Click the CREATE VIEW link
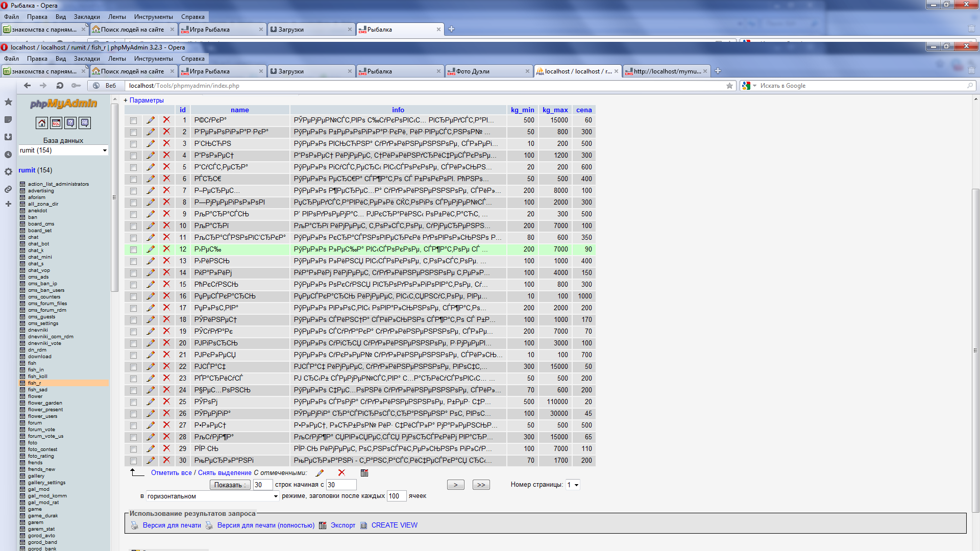980x551 pixels. [394, 525]
